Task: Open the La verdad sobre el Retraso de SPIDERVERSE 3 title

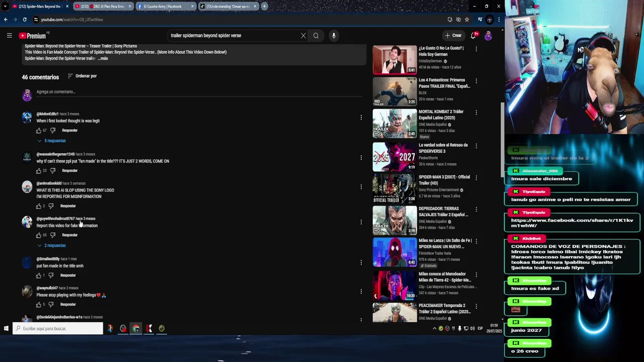Action: point(443,148)
